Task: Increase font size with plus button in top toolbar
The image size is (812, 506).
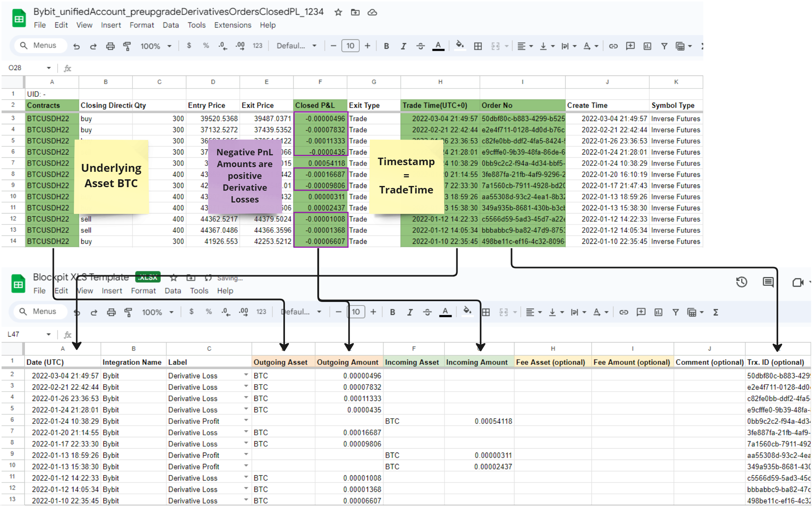Action: pos(367,46)
